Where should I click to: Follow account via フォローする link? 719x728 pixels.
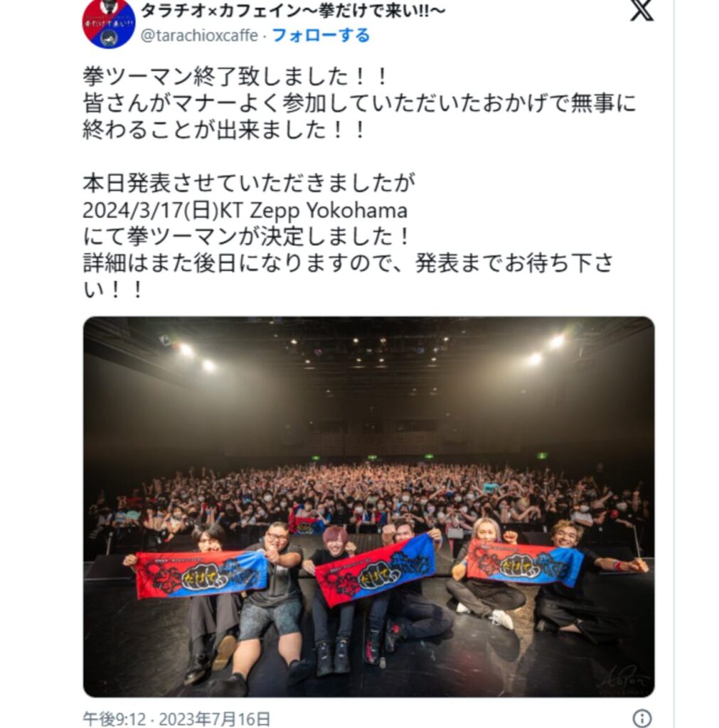point(321,36)
